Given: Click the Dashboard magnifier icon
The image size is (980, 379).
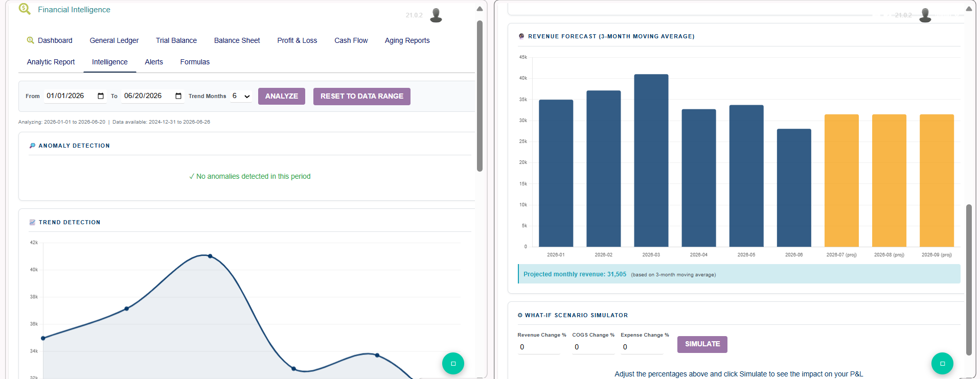Looking at the screenshot, I should click(31, 40).
